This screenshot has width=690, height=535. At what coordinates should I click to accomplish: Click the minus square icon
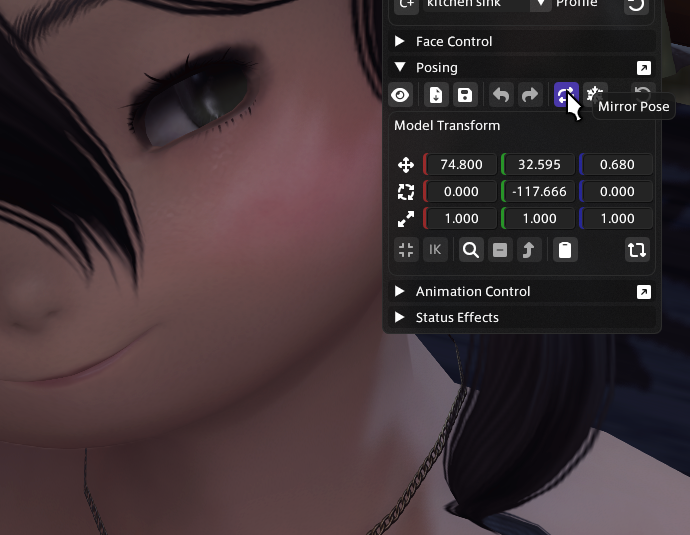(x=500, y=250)
